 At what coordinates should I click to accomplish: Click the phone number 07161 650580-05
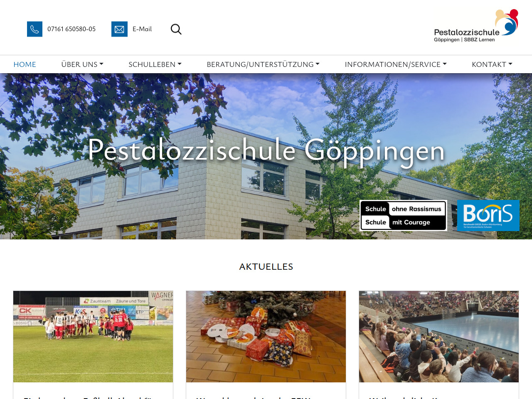click(71, 29)
